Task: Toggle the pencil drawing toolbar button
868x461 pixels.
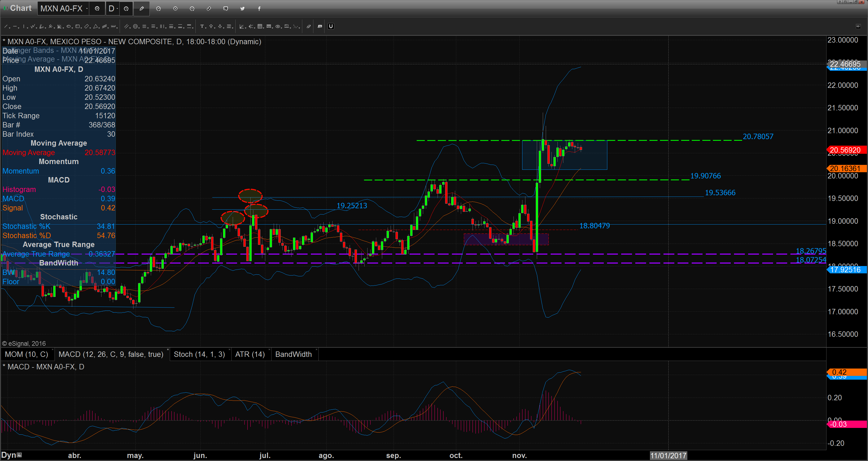Action: tap(142, 8)
